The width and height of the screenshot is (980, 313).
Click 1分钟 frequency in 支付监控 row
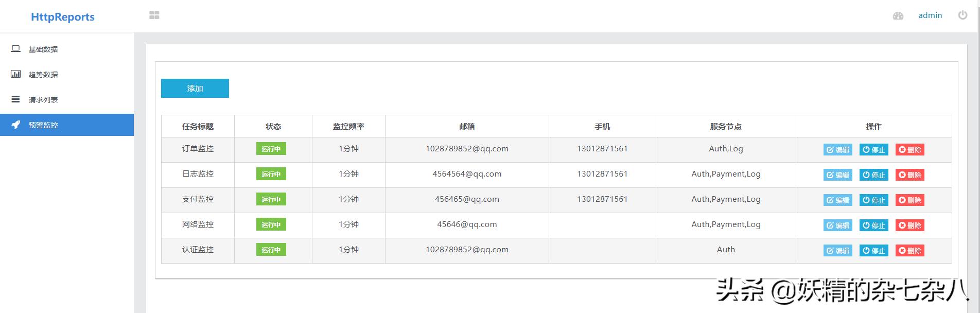point(348,199)
